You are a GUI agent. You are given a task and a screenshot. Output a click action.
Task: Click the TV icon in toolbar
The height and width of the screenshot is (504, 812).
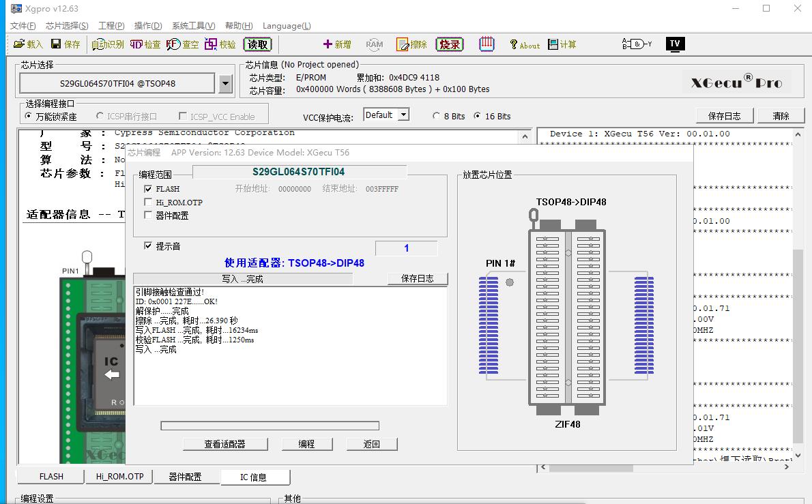674,44
